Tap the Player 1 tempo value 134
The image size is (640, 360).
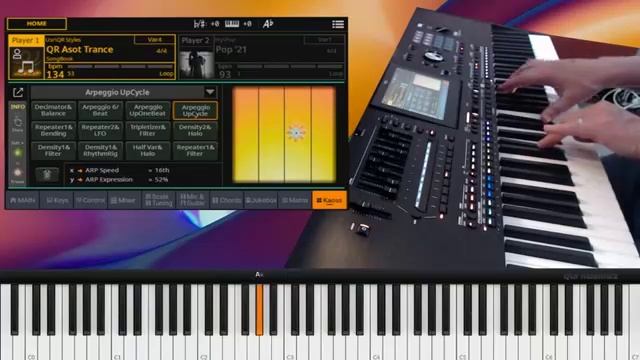pos(55,74)
